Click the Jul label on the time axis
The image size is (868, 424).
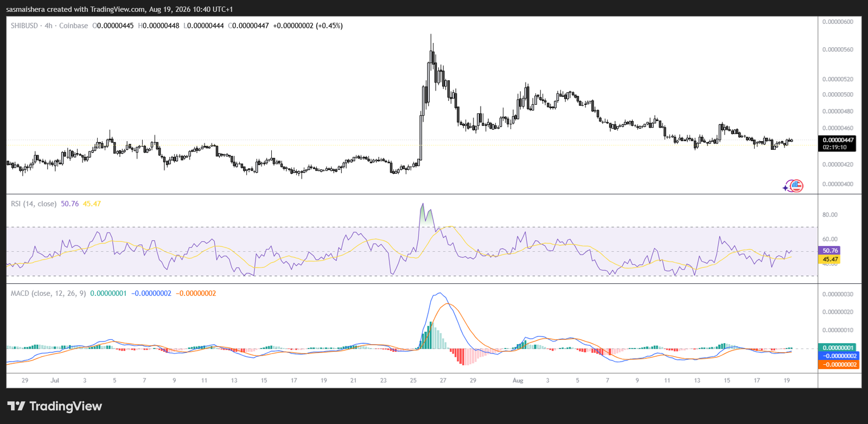pyautogui.click(x=55, y=381)
